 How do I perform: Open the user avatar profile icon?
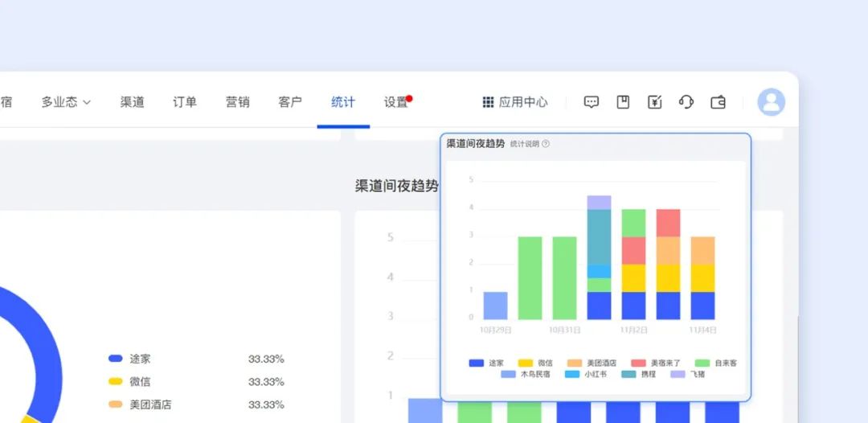(771, 102)
